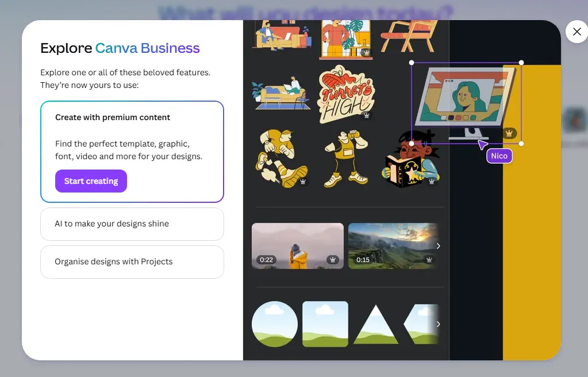The image size is (588, 377).
Task: Click the Nico collaborator cursor label
Action: pyautogui.click(x=499, y=156)
